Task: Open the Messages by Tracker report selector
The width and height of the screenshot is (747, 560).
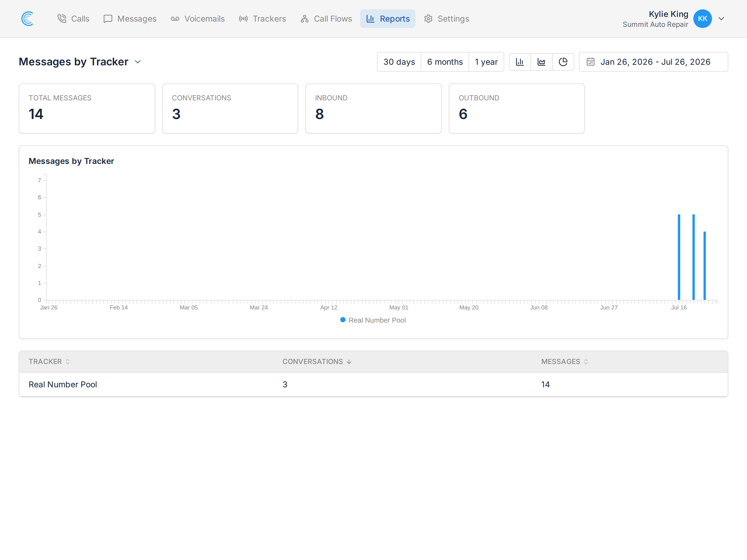Action: (x=80, y=62)
